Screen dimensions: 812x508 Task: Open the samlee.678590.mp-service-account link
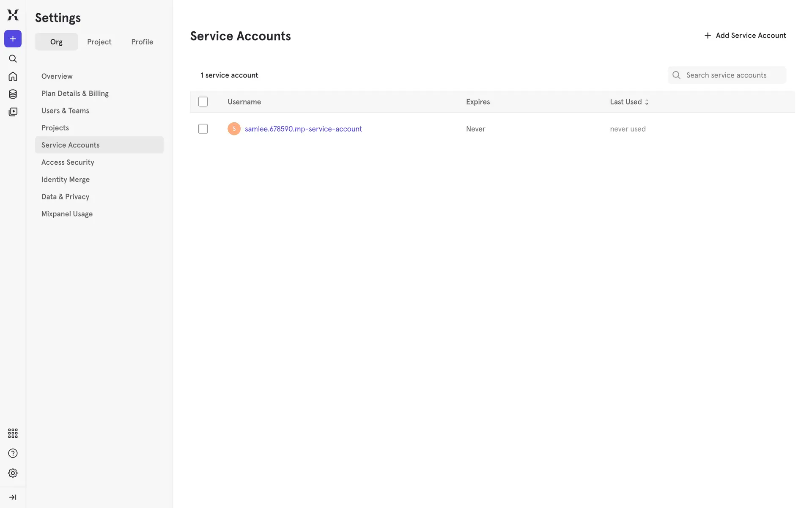tap(303, 129)
